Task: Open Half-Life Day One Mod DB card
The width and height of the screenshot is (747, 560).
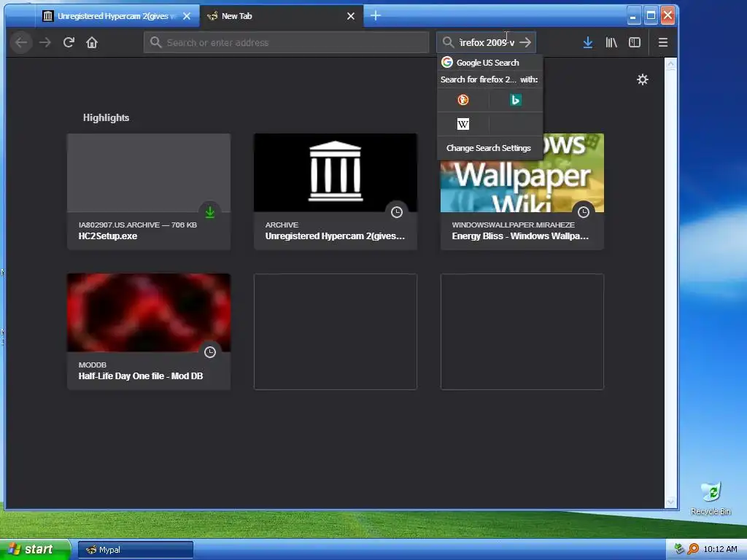Action: [x=149, y=332]
